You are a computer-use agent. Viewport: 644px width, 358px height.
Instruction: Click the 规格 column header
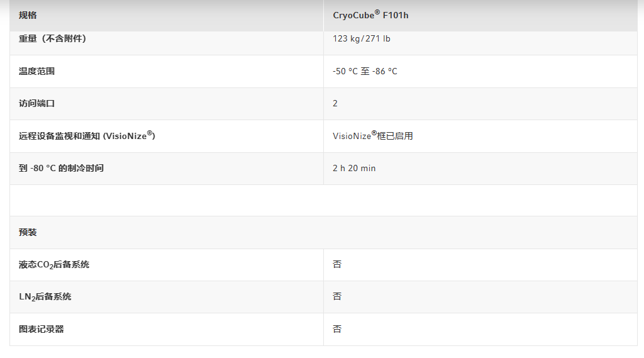click(x=28, y=16)
